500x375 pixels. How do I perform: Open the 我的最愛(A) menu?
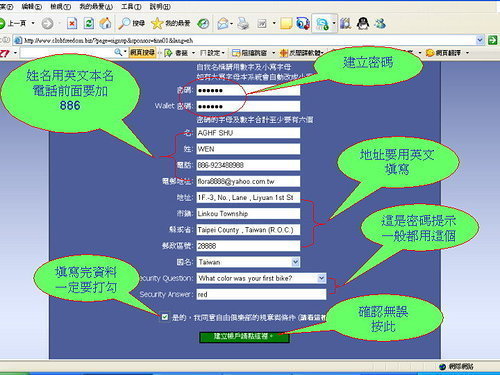96,6
